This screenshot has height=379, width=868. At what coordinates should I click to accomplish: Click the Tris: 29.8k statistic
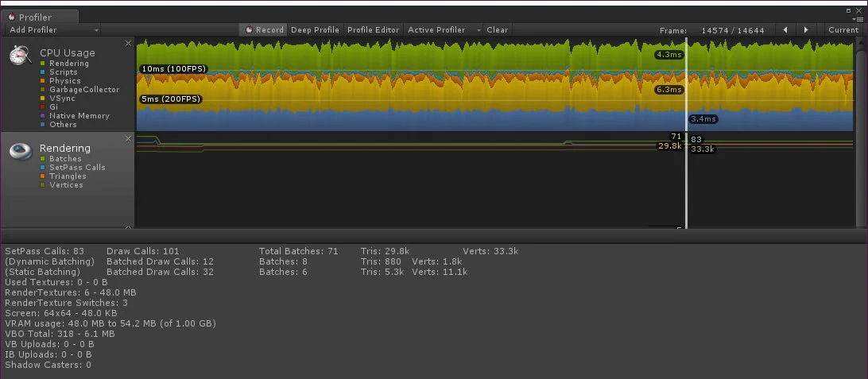(x=386, y=251)
